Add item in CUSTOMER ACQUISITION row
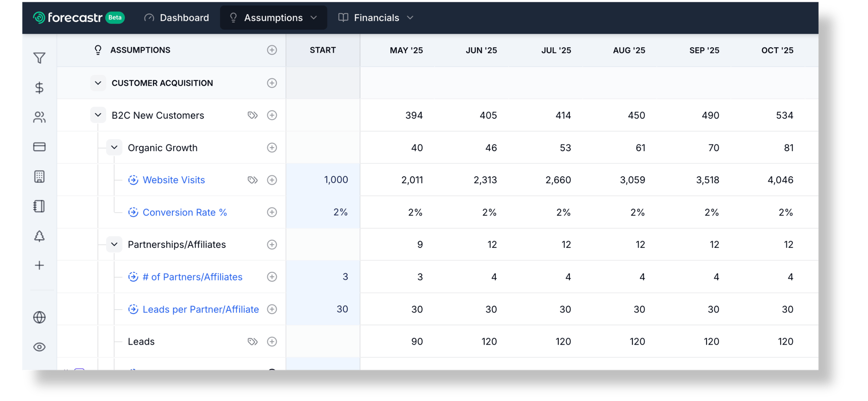 pyautogui.click(x=272, y=83)
